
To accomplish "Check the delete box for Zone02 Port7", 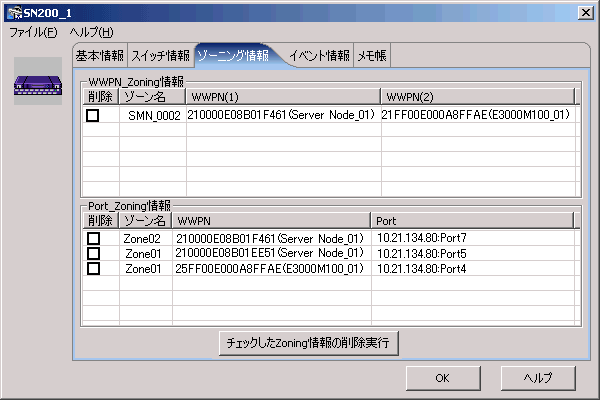I will (x=93, y=238).
